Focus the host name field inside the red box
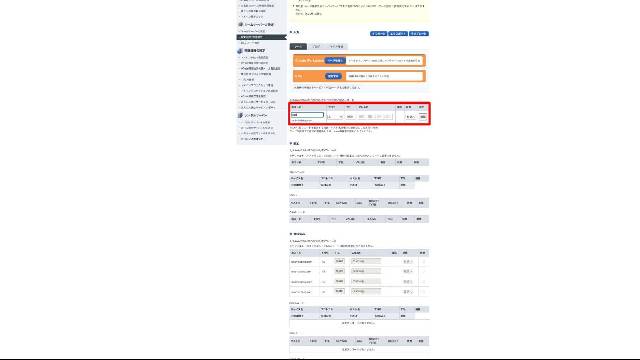640x360 pixels. 307,115
